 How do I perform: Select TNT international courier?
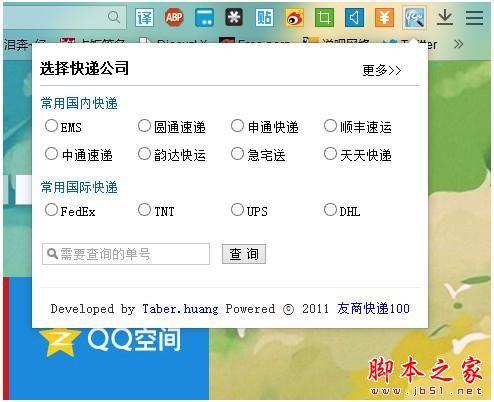144,210
